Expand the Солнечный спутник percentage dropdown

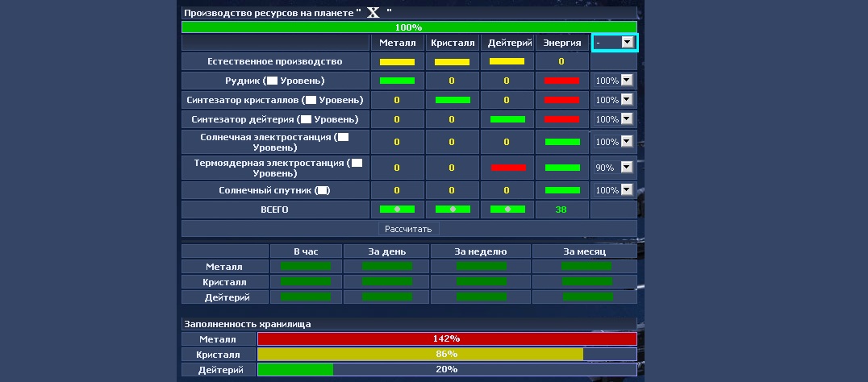(614, 190)
